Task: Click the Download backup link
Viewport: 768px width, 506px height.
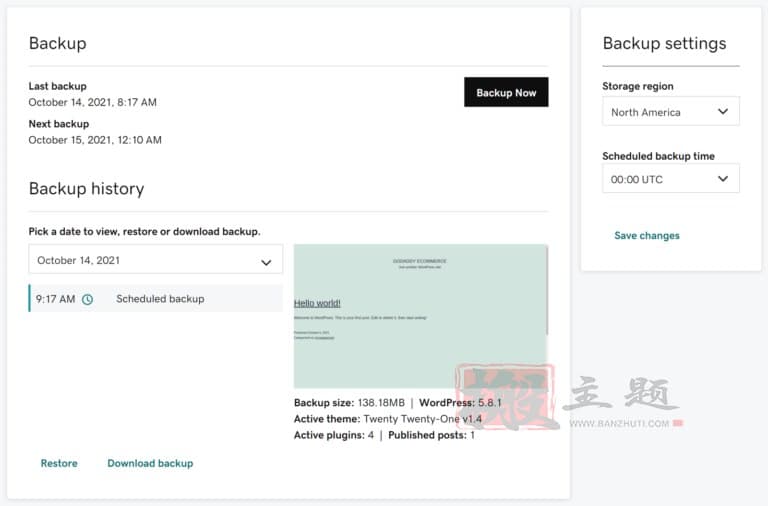Action: [150, 463]
